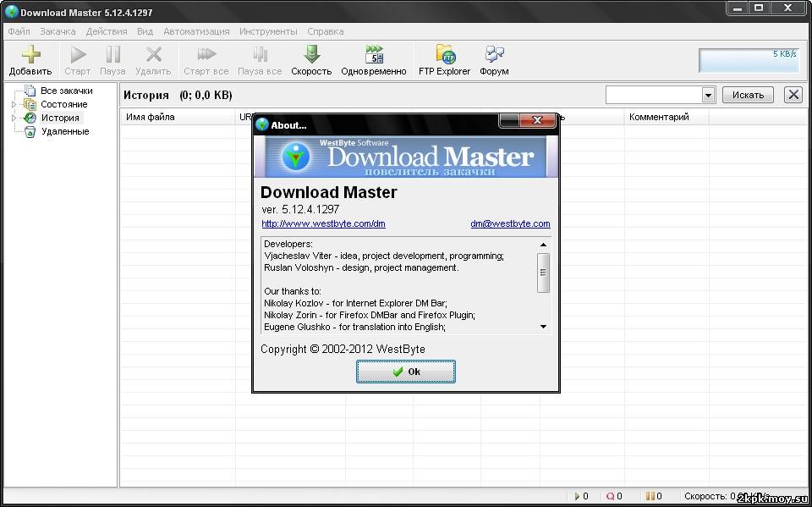Open the Инструменты menu
This screenshot has height=507, width=812.
click(x=268, y=31)
